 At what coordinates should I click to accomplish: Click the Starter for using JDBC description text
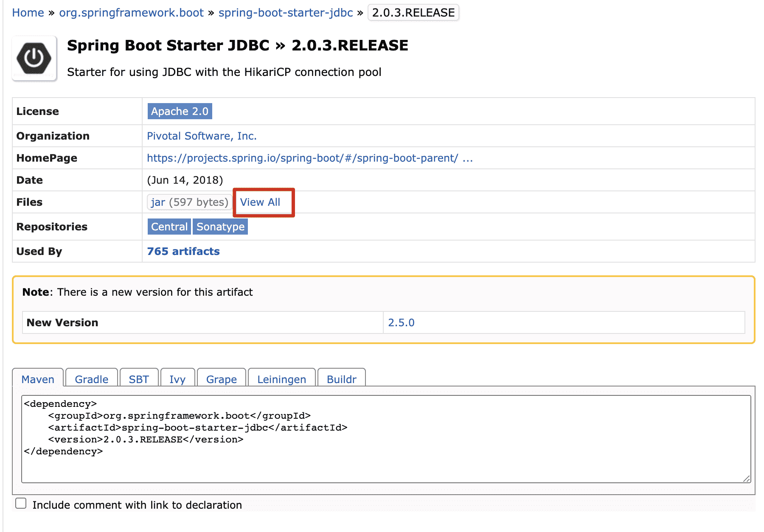[224, 72]
